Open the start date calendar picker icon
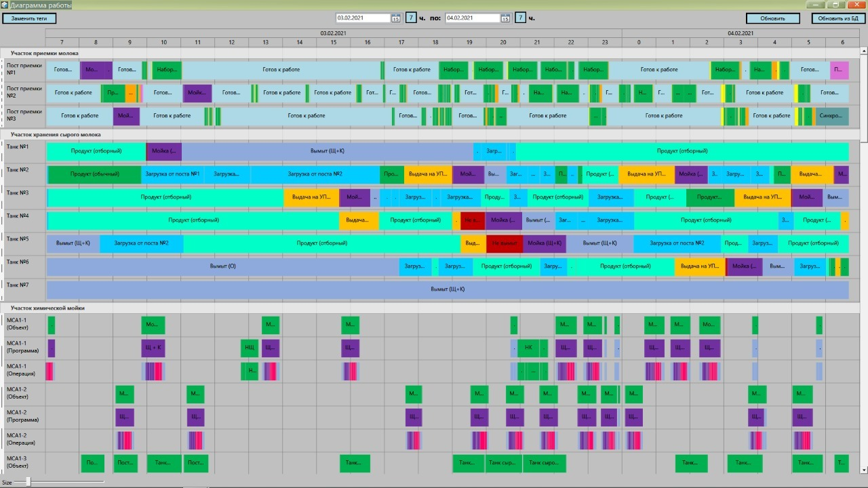This screenshot has width=868, height=488. pos(396,18)
